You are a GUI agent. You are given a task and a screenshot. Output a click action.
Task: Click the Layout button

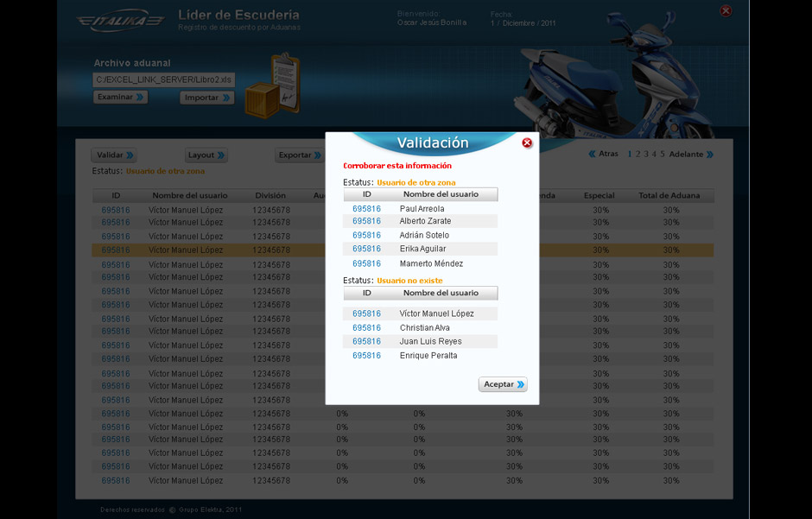coord(206,155)
